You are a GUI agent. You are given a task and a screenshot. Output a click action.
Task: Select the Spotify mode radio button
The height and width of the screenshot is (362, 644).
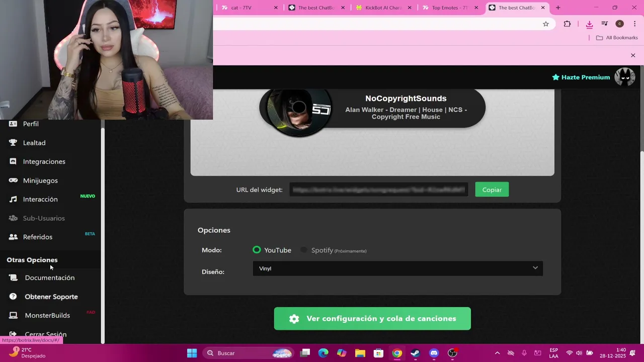tap(304, 250)
